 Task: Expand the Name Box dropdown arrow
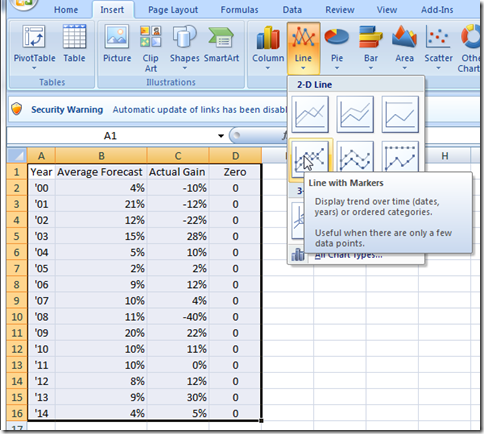coord(221,136)
